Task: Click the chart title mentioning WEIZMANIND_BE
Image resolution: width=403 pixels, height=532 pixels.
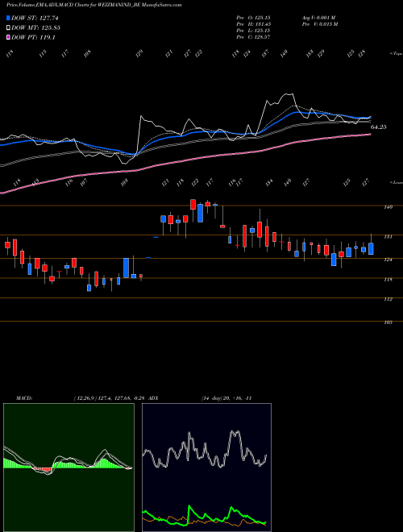Action: [x=93, y=6]
